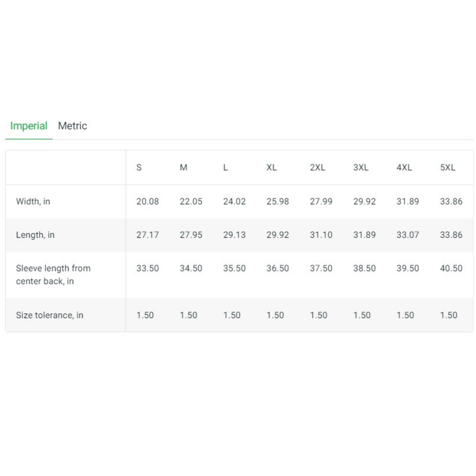Click the 27.95 length value for M
The image size is (476, 476).
coord(191,235)
